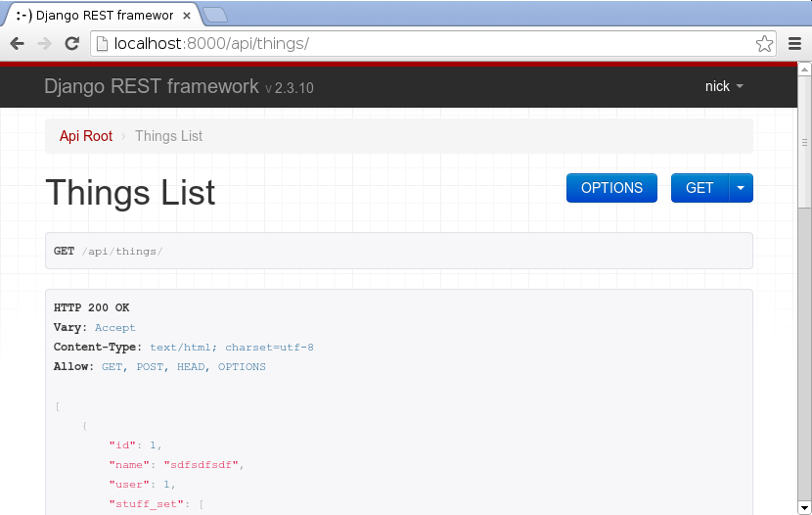Click the browser forward arrow
The image size is (812, 515).
click(x=44, y=43)
